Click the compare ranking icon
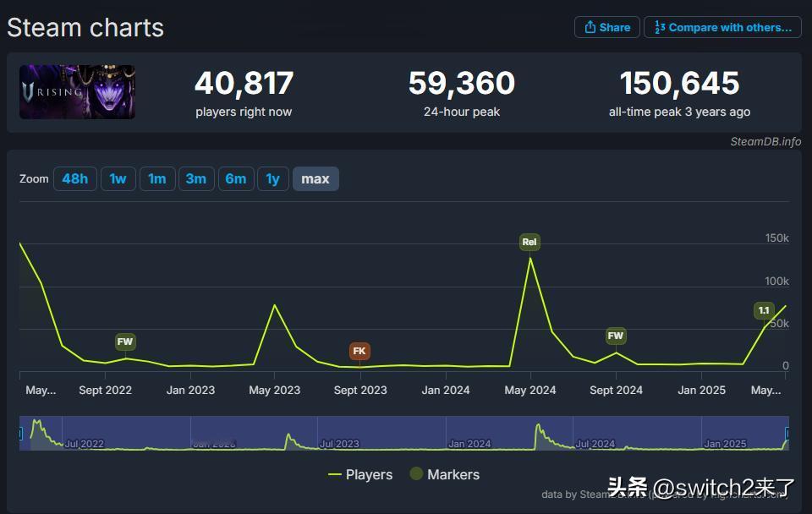 point(660,27)
